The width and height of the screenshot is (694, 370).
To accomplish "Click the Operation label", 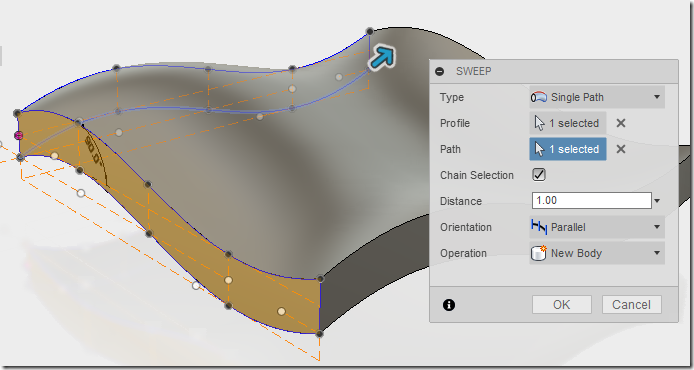I will click(463, 253).
